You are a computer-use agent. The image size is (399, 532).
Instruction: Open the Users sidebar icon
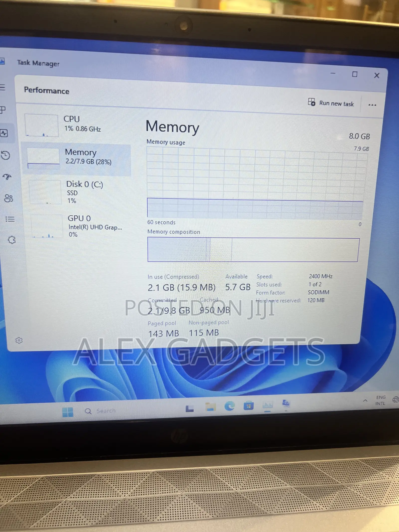coord(9,198)
